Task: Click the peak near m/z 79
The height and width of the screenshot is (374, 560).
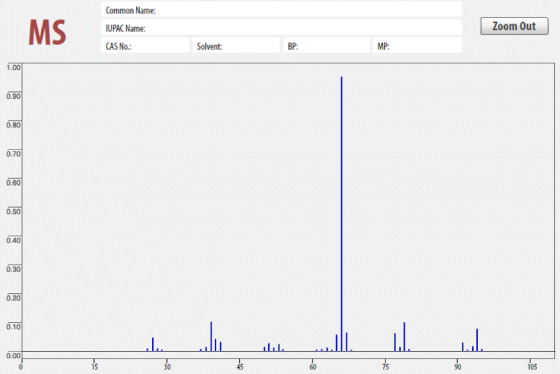Action: pos(404,337)
